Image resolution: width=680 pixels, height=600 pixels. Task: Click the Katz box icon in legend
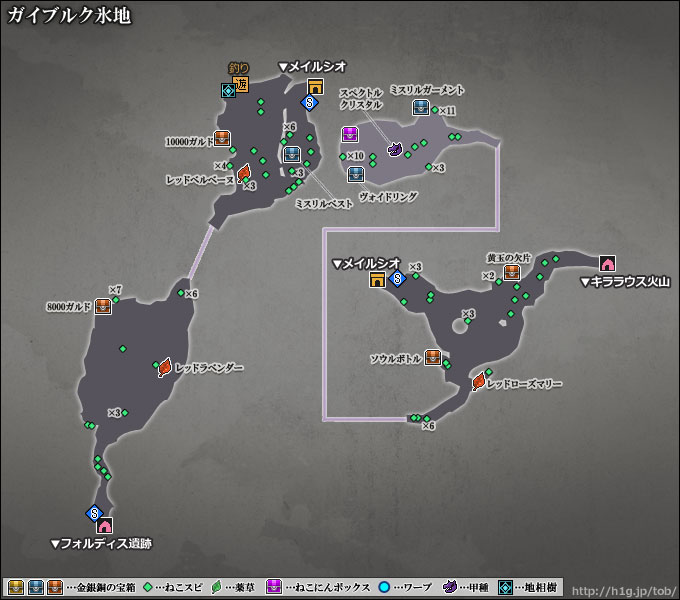274,587
